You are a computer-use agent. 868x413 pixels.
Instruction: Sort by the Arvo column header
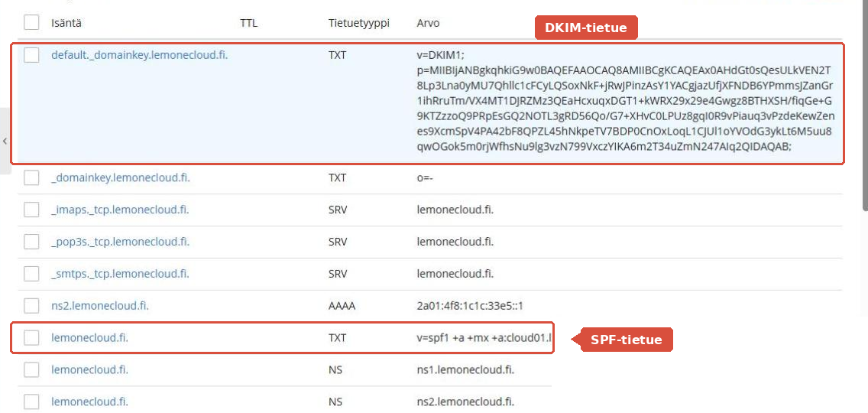(x=429, y=23)
